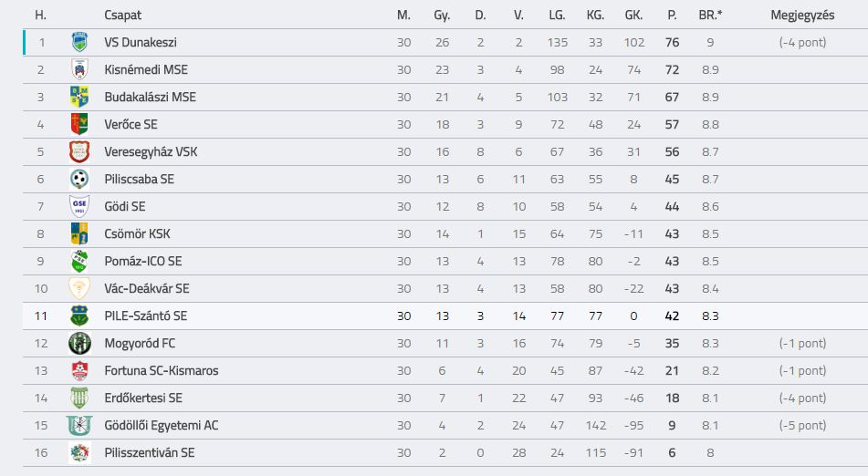Open the PILE-Szántó SE team link

pyautogui.click(x=146, y=316)
